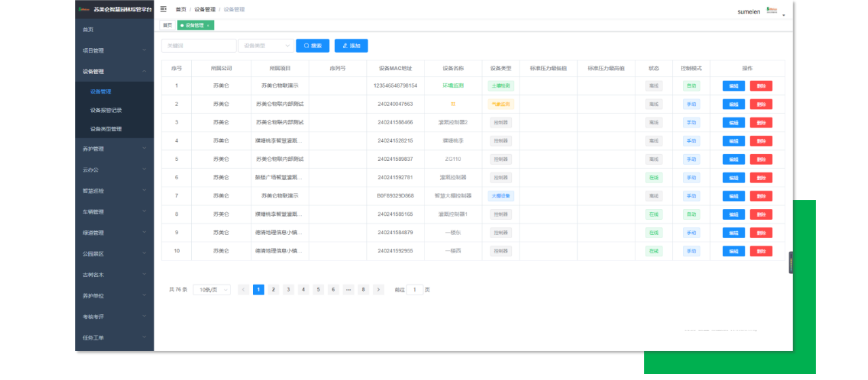
Task: Expand the 项目管理 sidebar menu
Action: pos(114,50)
